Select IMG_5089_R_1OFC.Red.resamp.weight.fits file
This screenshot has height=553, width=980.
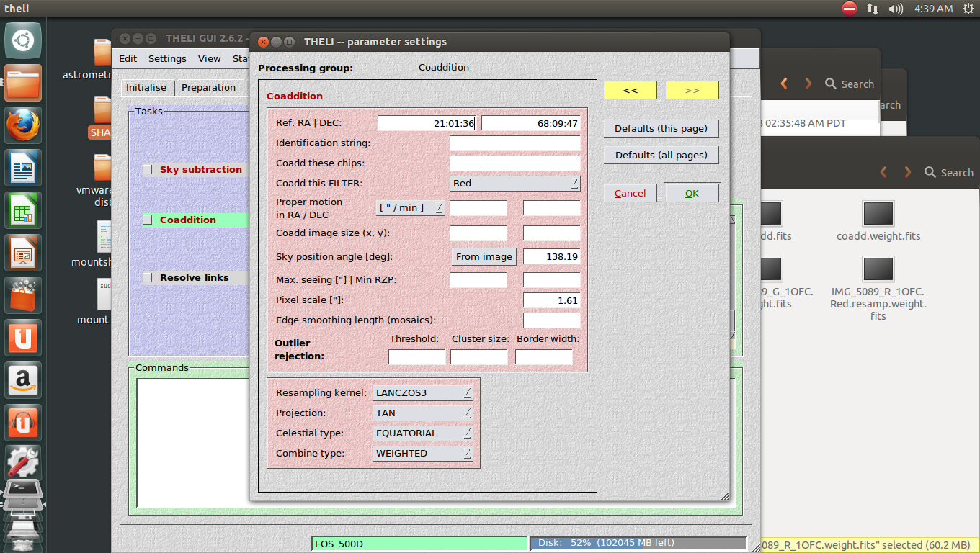point(878,270)
